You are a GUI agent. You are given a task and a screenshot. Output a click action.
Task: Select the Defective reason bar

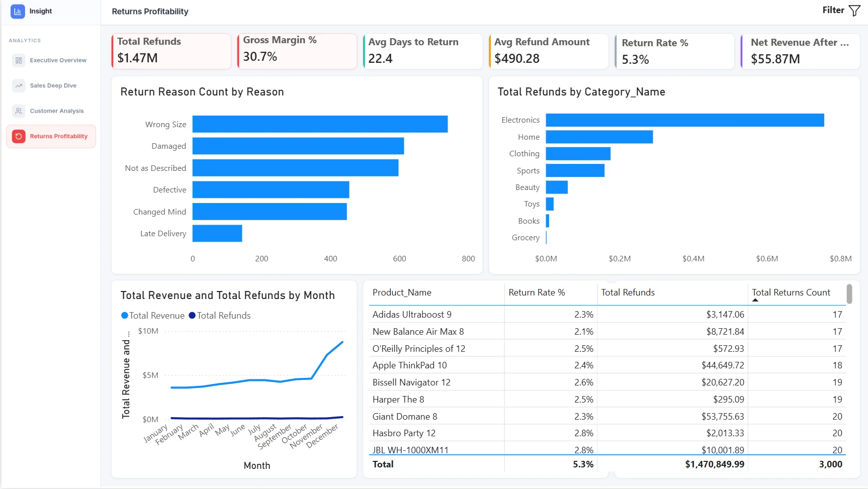pos(271,189)
